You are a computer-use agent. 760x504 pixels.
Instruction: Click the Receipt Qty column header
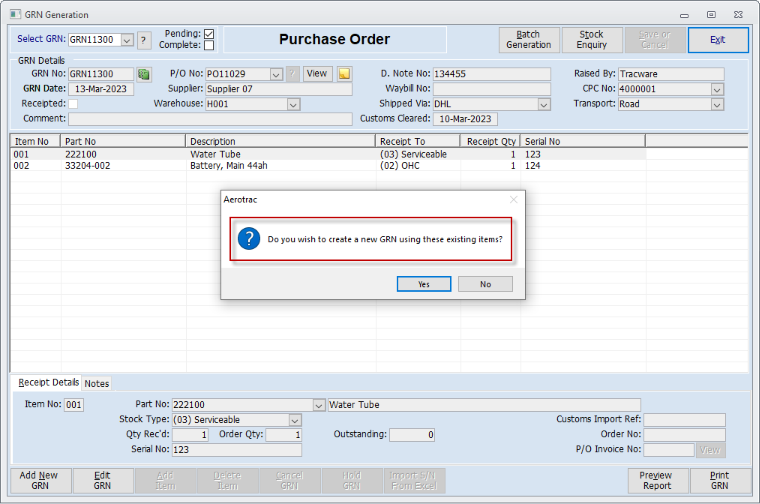click(x=491, y=142)
